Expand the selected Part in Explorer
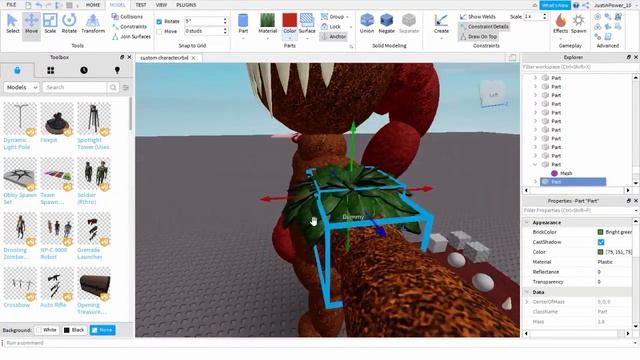 (535, 182)
